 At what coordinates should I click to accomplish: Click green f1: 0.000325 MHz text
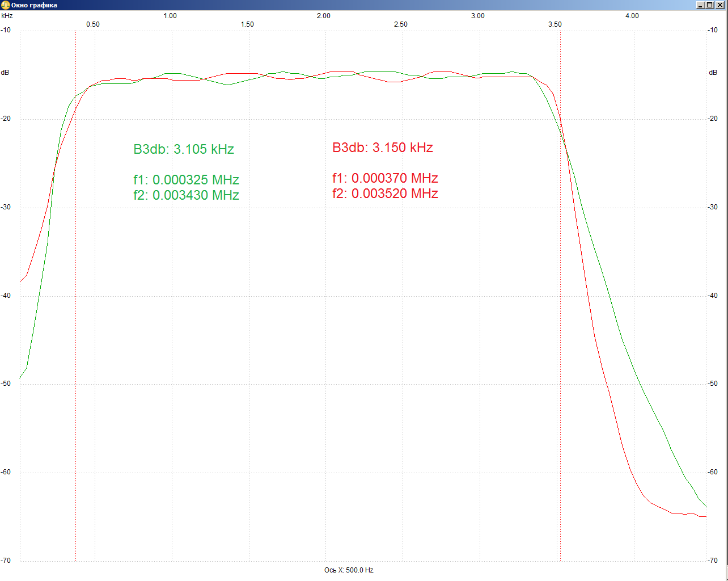point(187,180)
